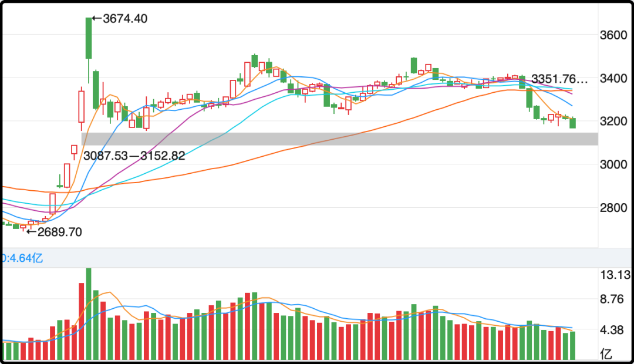The height and width of the screenshot is (364, 634).
Task: Click the 4.38 volume axis label
Action: tap(615, 331)
